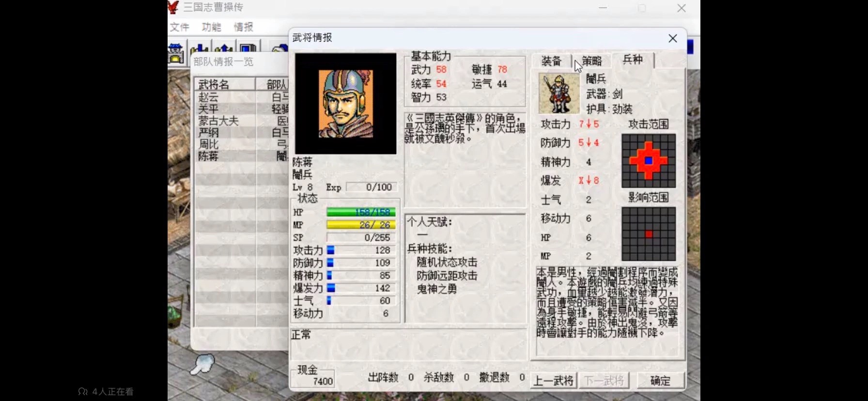
Task: Click the 智力 value 53
Action: (x=441, y=97)
